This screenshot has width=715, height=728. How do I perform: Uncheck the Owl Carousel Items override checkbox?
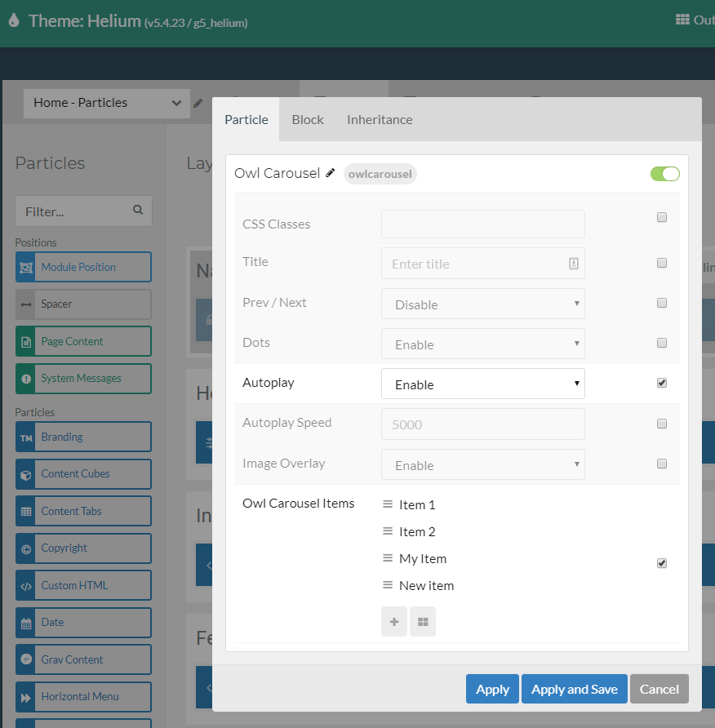tap(662, 563)
